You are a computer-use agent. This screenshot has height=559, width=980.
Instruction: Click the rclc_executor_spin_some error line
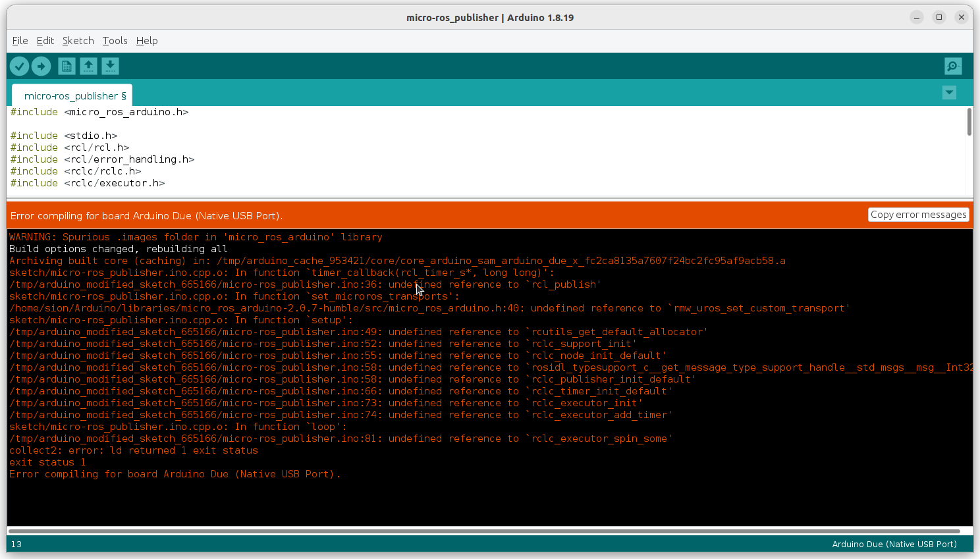(x=340, y=439)
